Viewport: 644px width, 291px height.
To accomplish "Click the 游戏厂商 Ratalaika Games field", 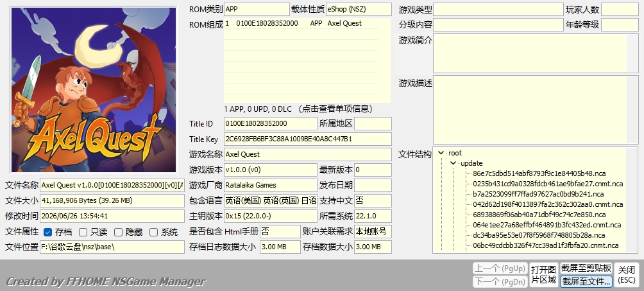I will (x=271, y=185).
